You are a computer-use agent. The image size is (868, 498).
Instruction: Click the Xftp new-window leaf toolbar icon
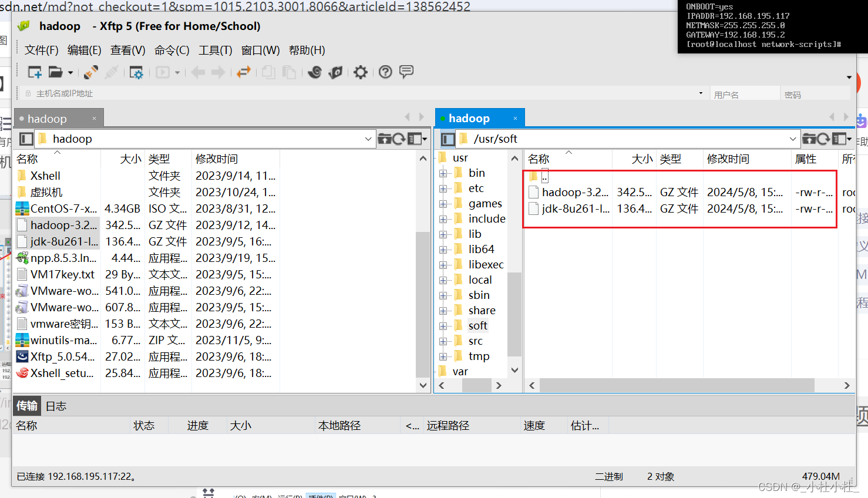coord(336,72)
